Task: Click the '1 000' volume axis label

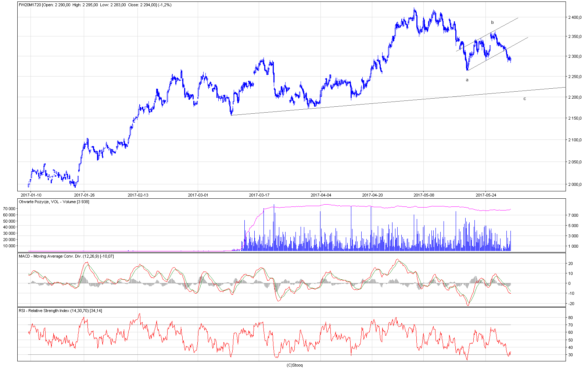Action: [574, 246]
